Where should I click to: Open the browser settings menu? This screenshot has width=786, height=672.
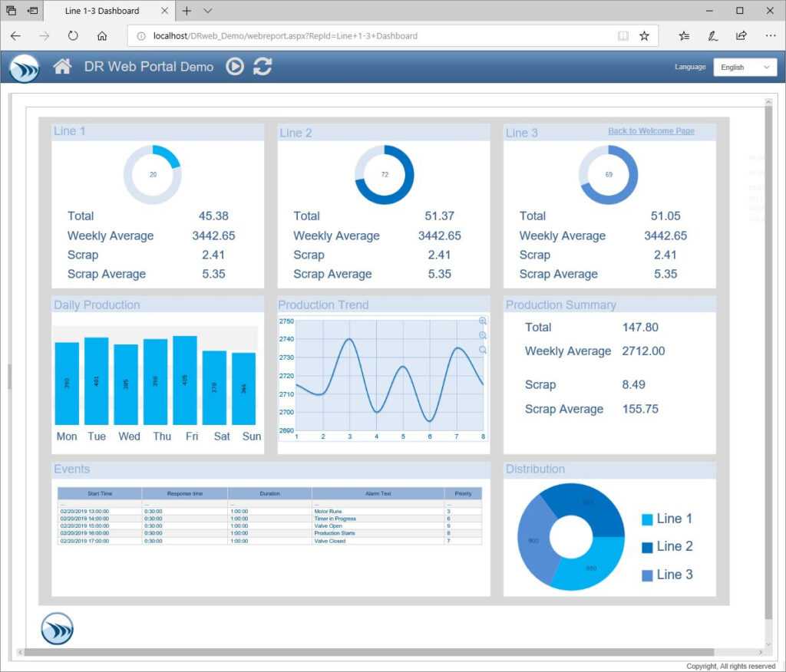[771, 35]
